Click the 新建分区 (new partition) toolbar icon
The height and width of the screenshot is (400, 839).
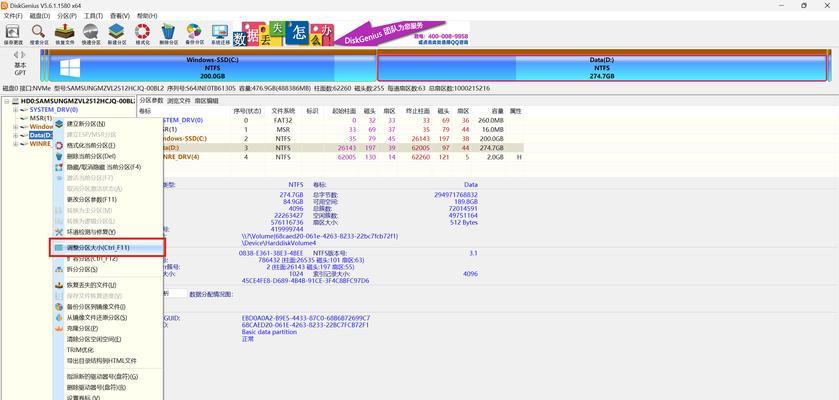point(116,31)
